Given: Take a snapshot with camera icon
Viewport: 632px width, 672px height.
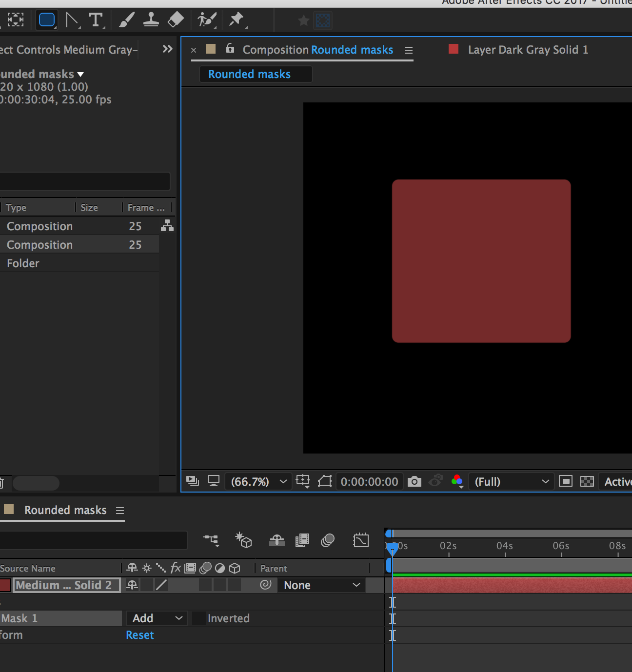Looking at the screenshot, I should [414, 482].
